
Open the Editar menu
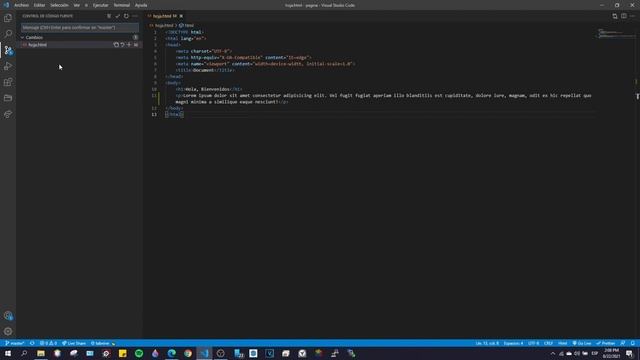(39, 5)
